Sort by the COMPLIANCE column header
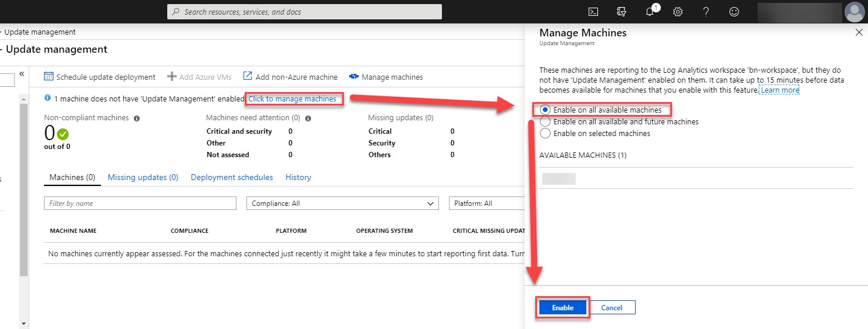The image size is (868, 329). 190,231
